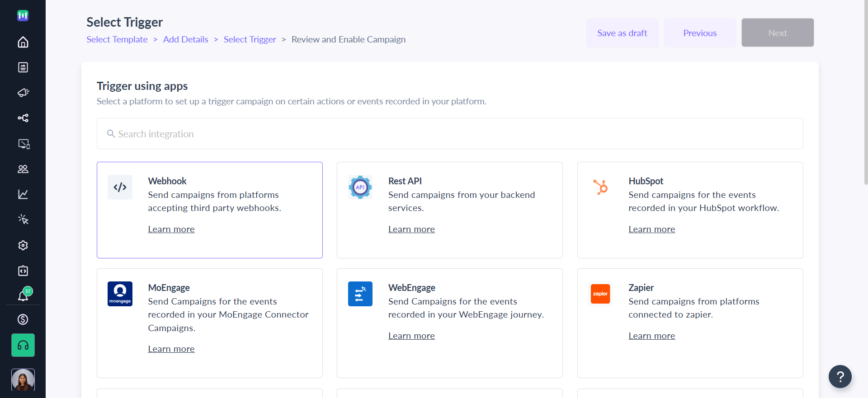Select the Zapier card title
This screenshot has height=398, width=868.
[641, 288]
